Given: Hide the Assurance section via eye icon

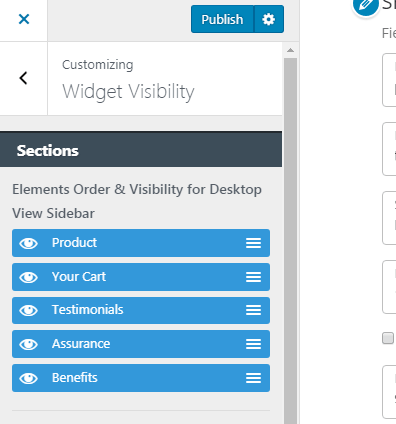Looking at the screenshot, I should tap(28, 344).
